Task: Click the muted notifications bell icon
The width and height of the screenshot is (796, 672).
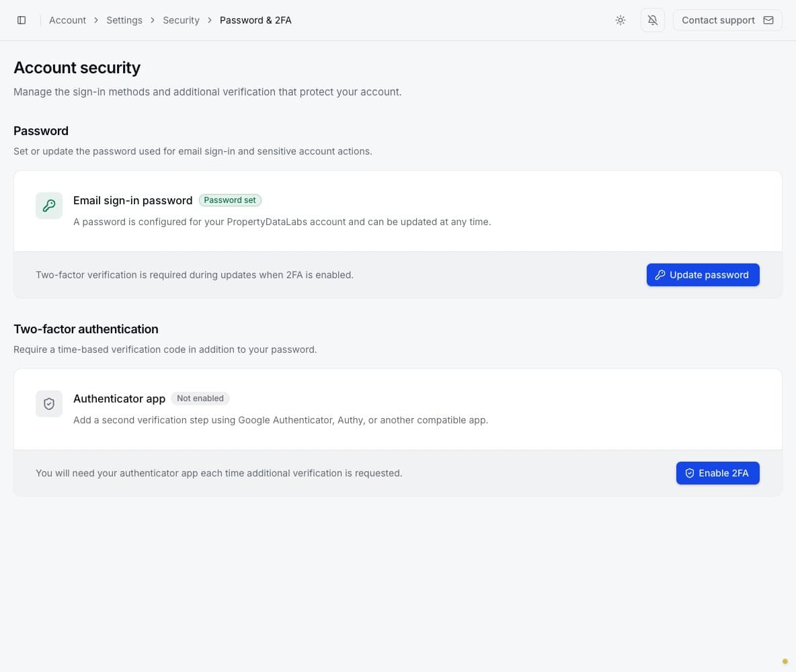Action: [652, 20]
